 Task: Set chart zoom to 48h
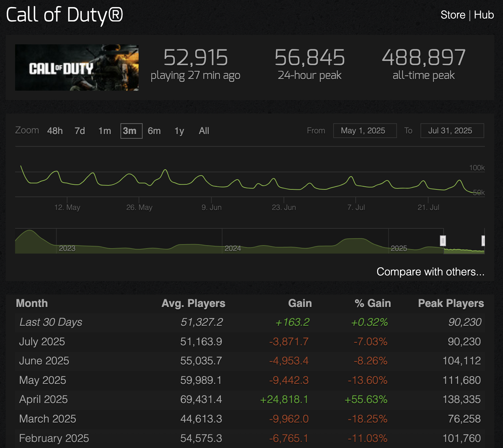pyautogui.click(x=55, y=131)
